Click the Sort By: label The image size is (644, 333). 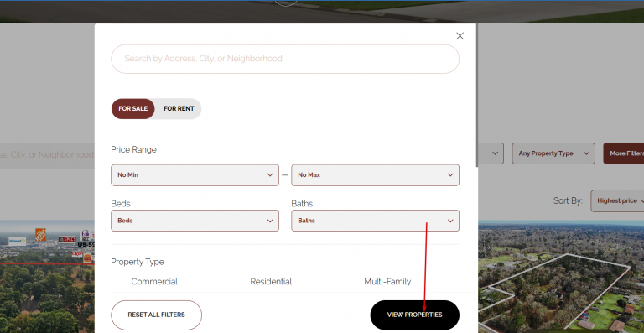point(568,200)
